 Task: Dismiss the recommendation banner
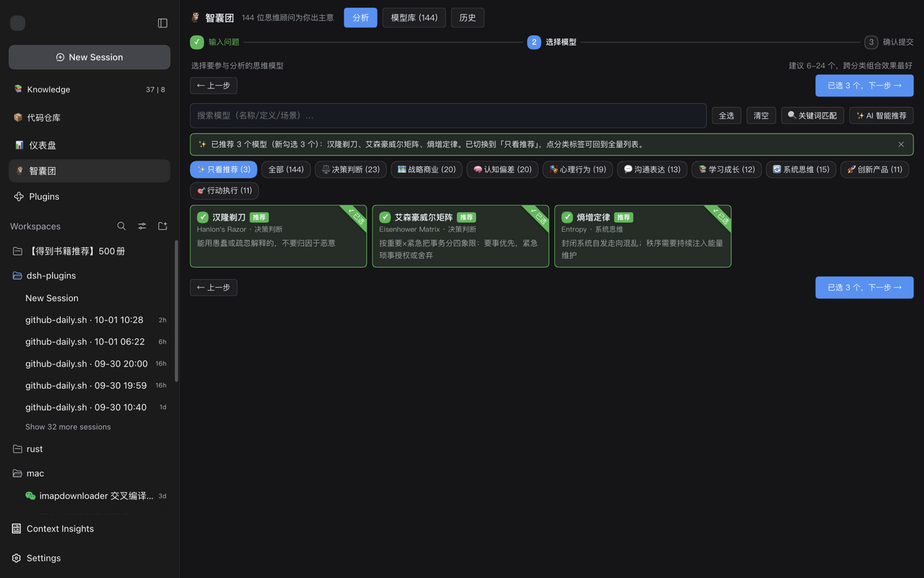coord(901,144)
